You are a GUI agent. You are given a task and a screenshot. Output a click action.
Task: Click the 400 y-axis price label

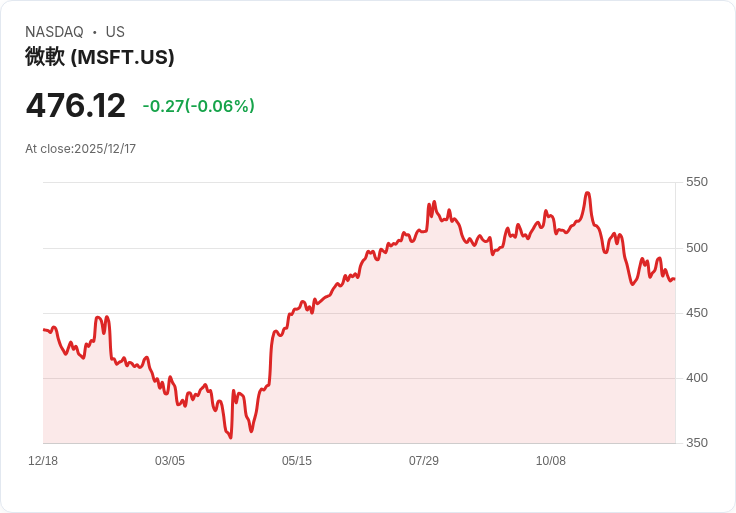click(x=697, y=378)
